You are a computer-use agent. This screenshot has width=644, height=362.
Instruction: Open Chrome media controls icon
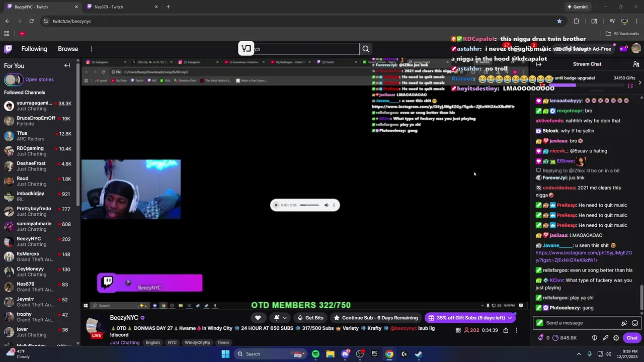click(x=612, y=21)
